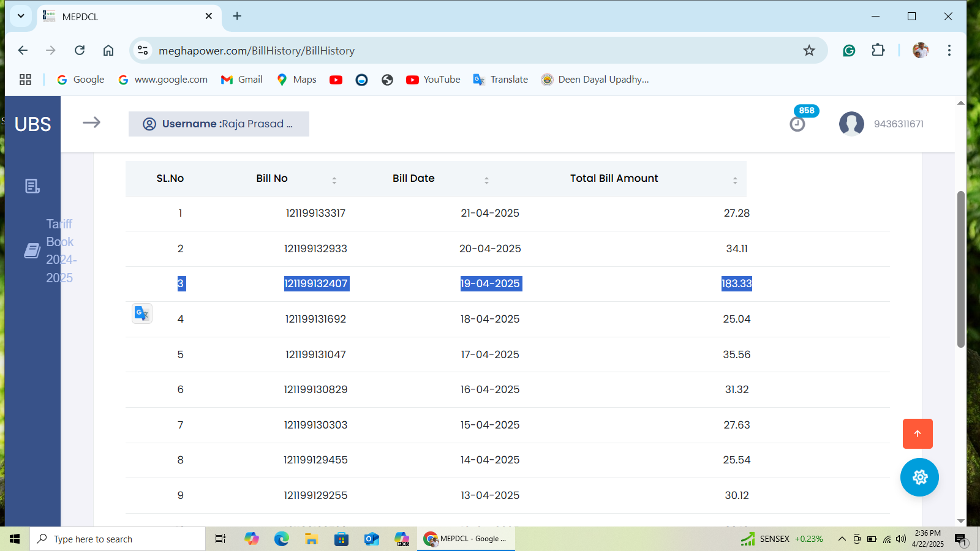Viewport: 980px width, 551px height.
Task: Toggle sidebar with the arrow icon
Action: pos(91,122)
